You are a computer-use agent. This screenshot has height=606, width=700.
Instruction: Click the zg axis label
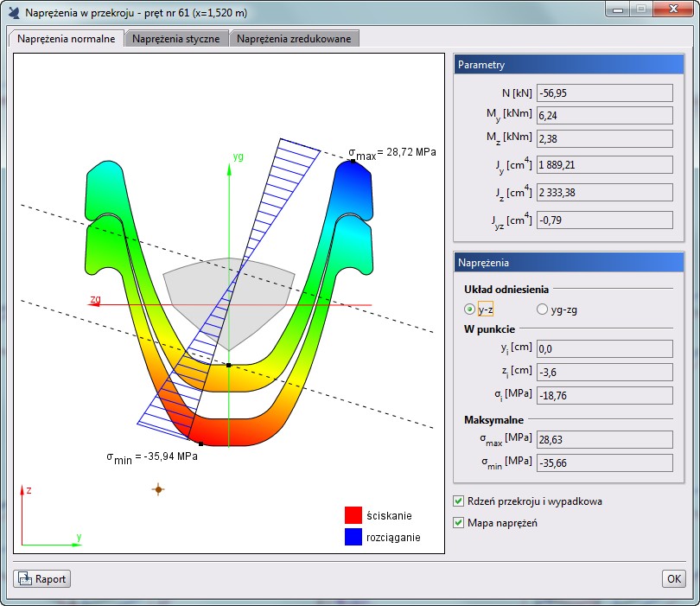96,299
